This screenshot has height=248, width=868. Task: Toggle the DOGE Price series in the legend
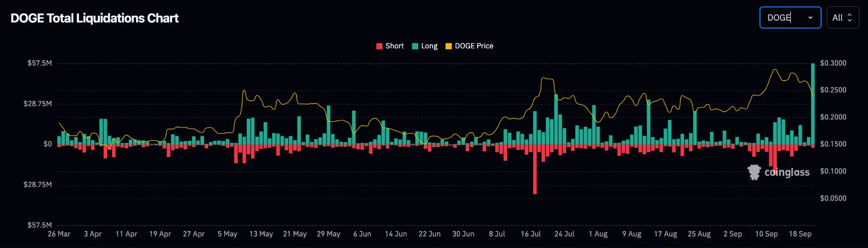click(469, 46)
